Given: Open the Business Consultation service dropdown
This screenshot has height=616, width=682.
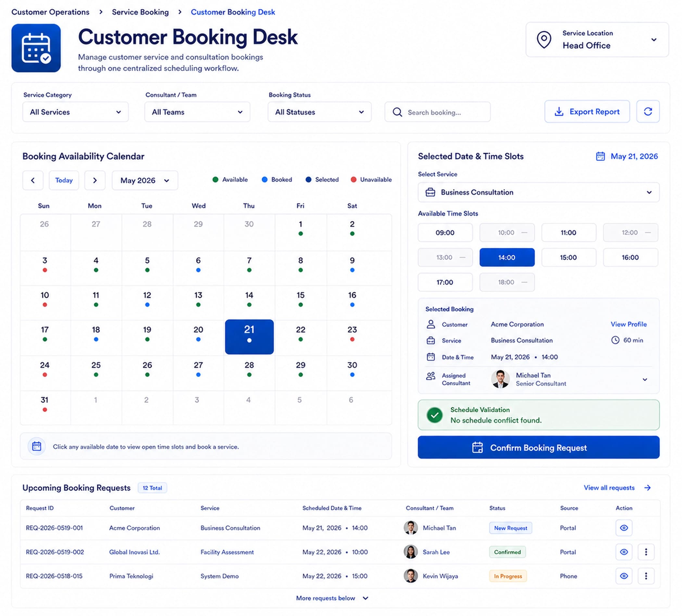Looking at the screenshot, I should point(538,192).
